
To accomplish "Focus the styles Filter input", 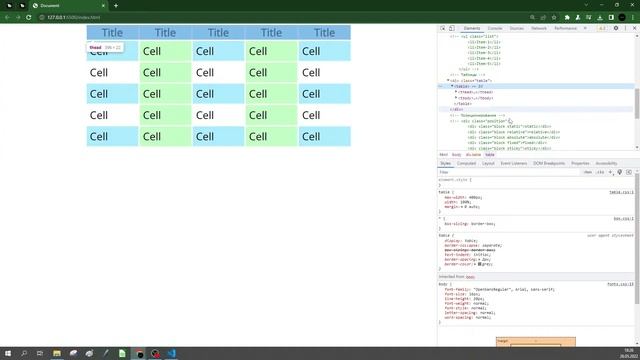I will click(x=508, y=172).
